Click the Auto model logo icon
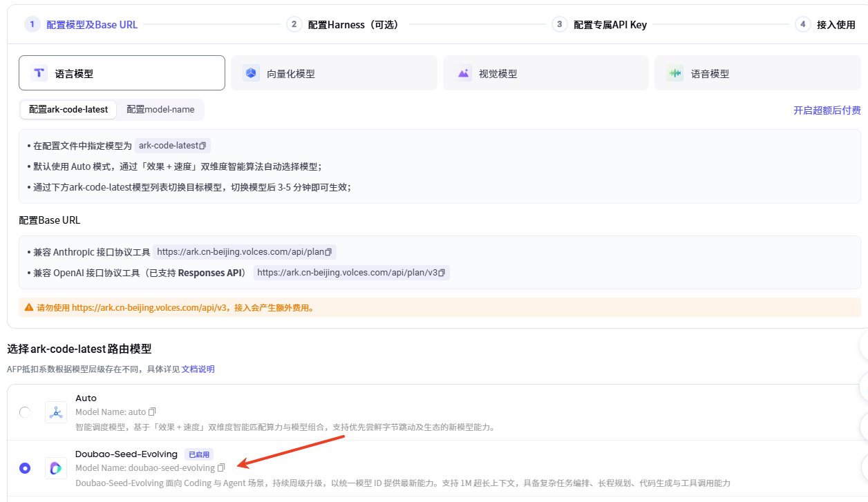 56,412
